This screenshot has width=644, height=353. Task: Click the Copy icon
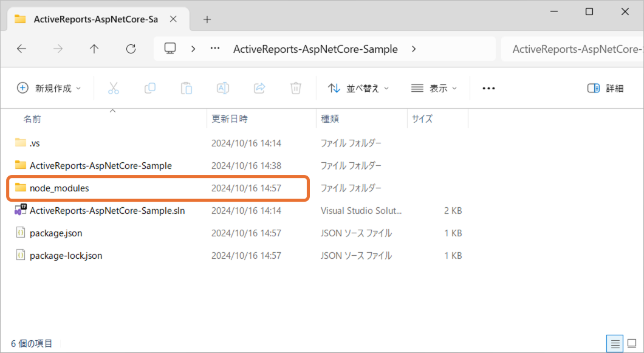(x=150, y=88)
